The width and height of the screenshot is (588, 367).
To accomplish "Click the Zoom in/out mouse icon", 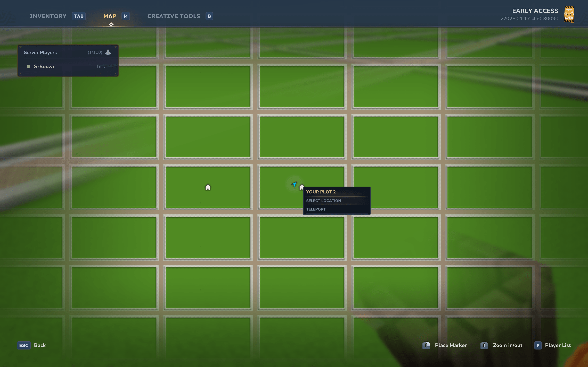I will tap(484, 345).
